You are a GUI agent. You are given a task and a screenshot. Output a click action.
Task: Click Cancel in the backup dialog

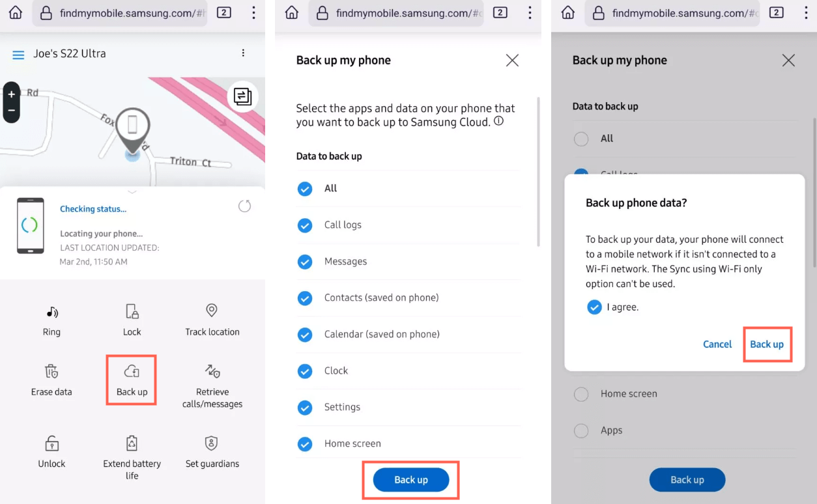coord(717,344)
